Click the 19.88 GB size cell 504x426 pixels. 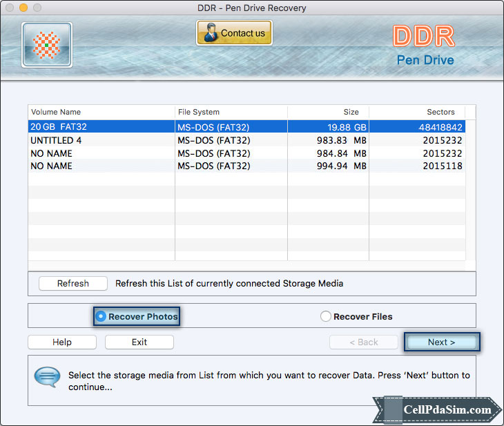click(x=328, y=127)
